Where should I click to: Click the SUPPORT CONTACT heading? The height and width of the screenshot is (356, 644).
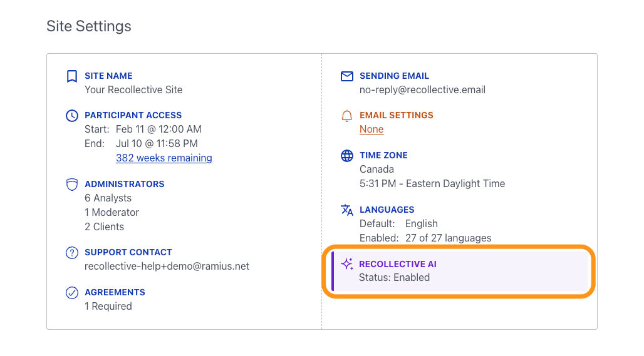128,252
